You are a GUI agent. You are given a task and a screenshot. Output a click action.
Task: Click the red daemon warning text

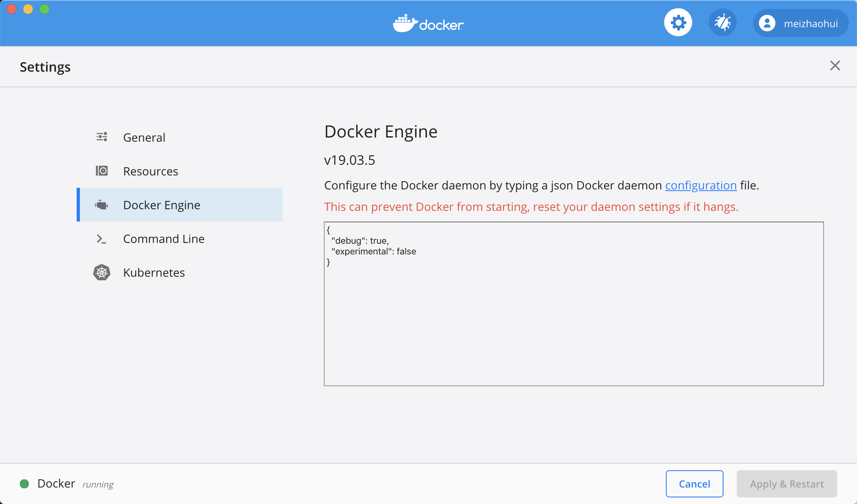click(x=531, y=207)
